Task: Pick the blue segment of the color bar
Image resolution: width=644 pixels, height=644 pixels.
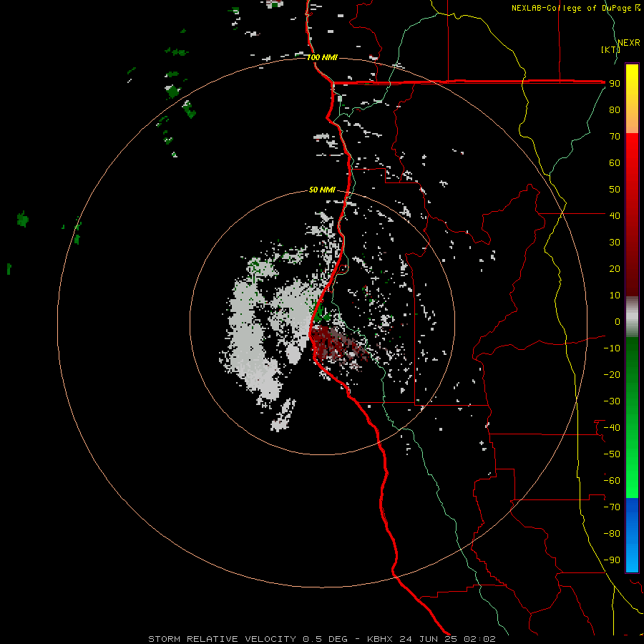Action: coord(632,535)
